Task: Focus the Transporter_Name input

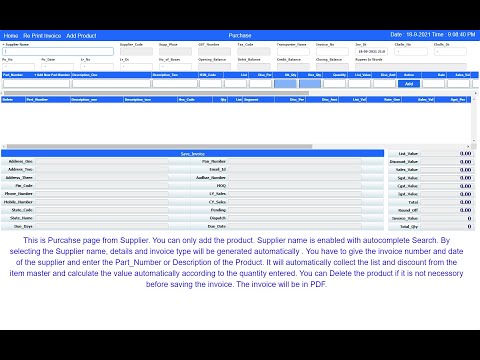Action: tap(293, 51)
